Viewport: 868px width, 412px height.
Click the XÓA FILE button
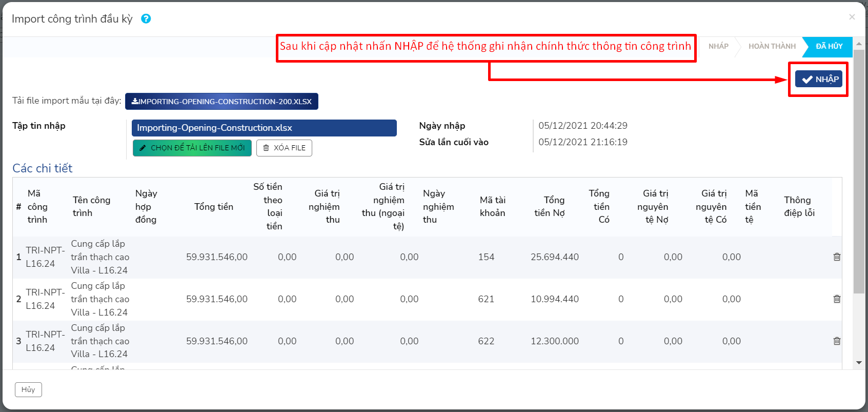pyautogui.click(x=284, y=148)
